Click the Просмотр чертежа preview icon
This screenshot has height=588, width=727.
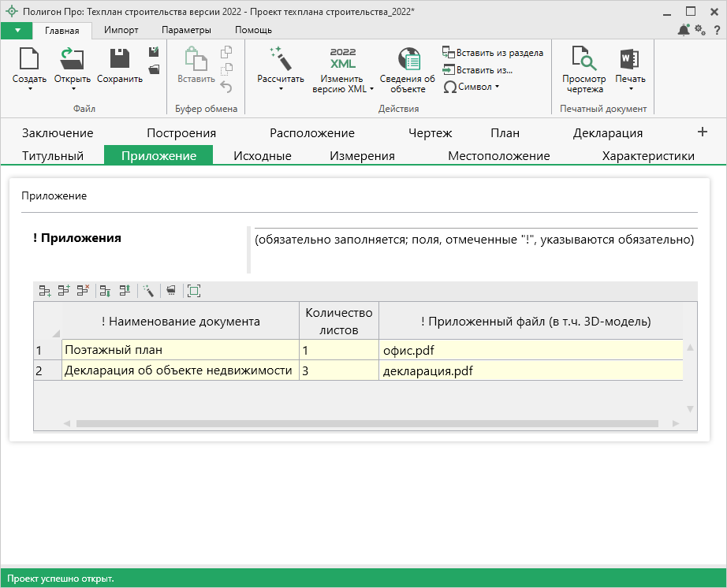583,60
